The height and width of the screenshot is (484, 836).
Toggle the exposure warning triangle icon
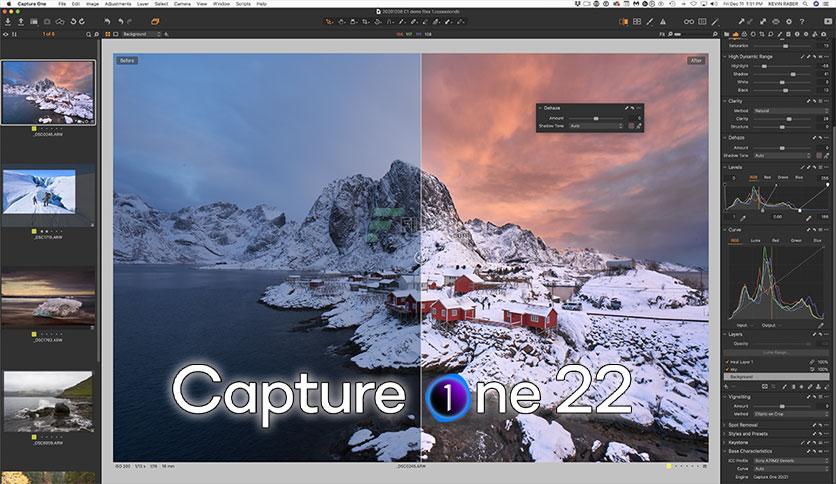tap(663, 22)
